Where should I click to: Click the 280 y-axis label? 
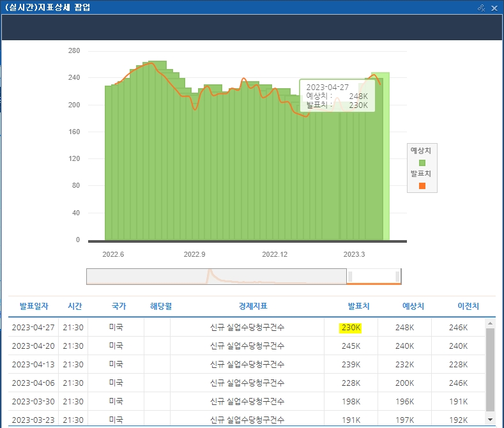point(74,50)
